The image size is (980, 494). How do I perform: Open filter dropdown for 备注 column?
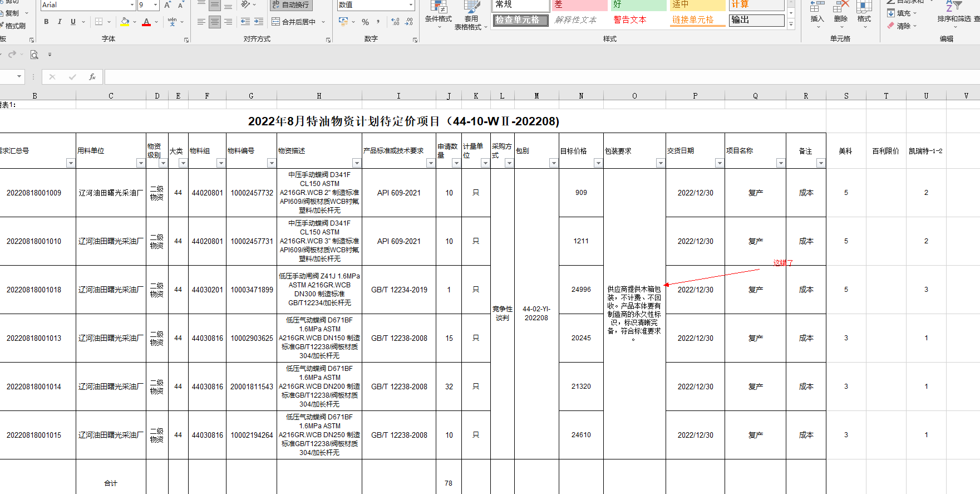pyautogui.click(x=821, y=163)
